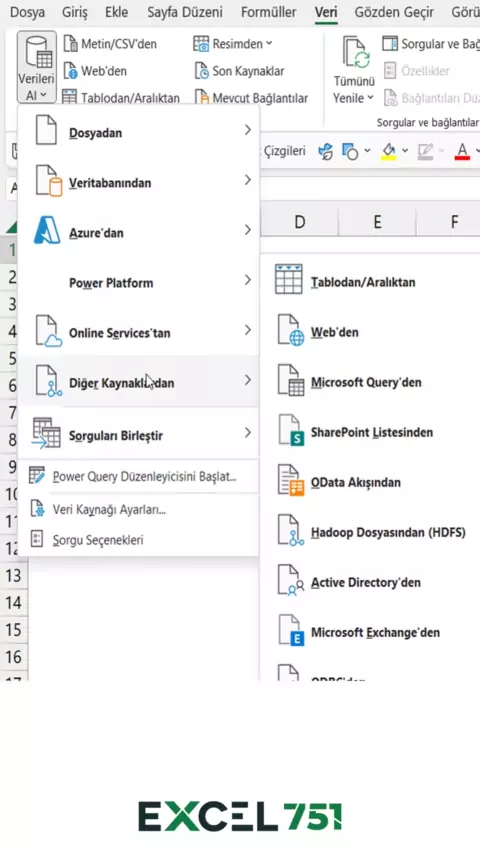The image size is (480, 854).
Task: Click the red font color icon
Action: pos(462,151)
